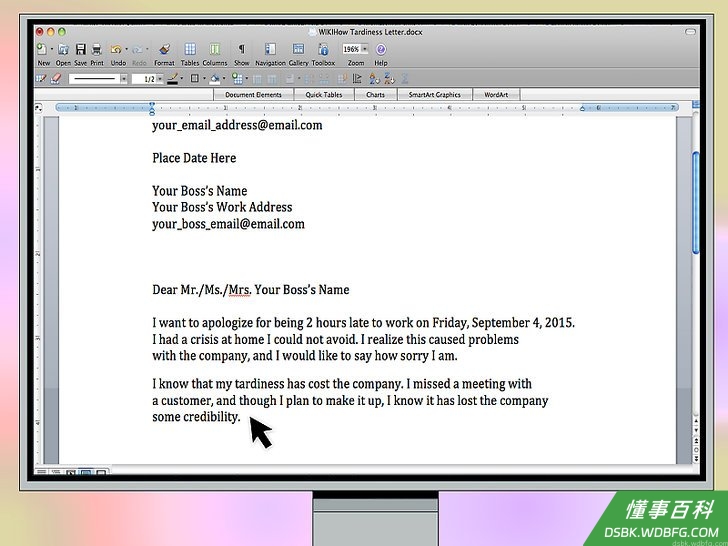Image resolution: width=728 pixels, height=546 pixels.
Task: Click the ruler tab-stop selector button
Action: tap(38, 108)
